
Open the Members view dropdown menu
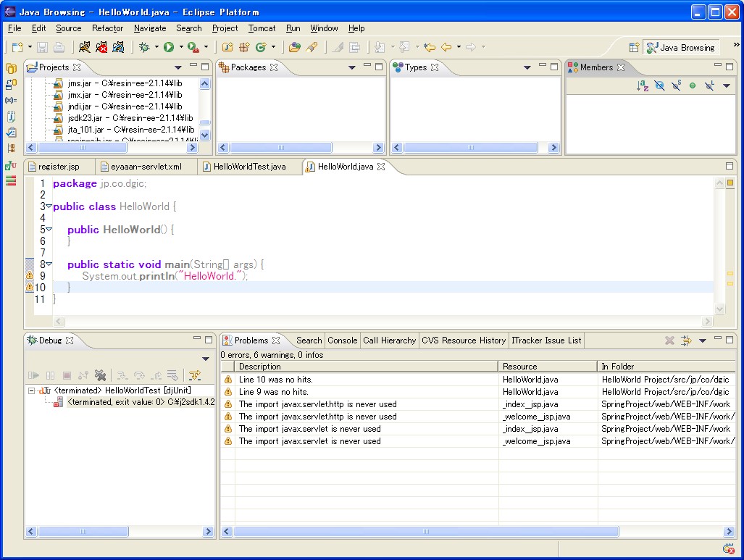[726, 86]
